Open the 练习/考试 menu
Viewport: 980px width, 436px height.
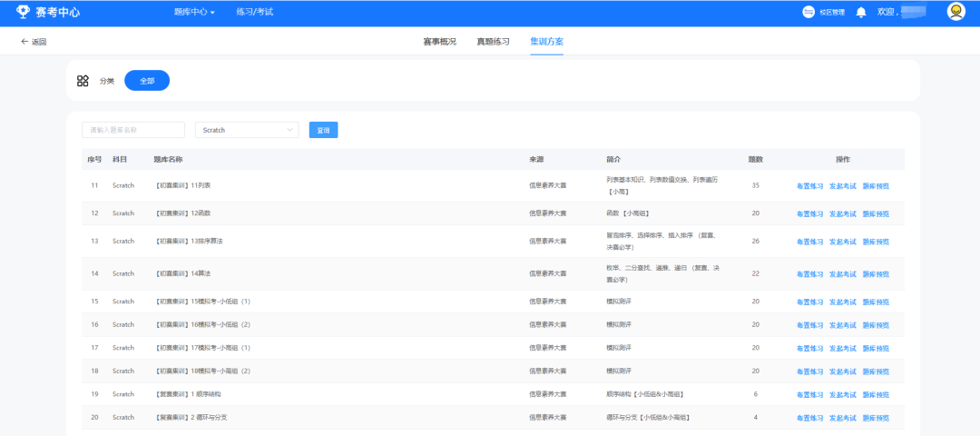coord(254,12)
